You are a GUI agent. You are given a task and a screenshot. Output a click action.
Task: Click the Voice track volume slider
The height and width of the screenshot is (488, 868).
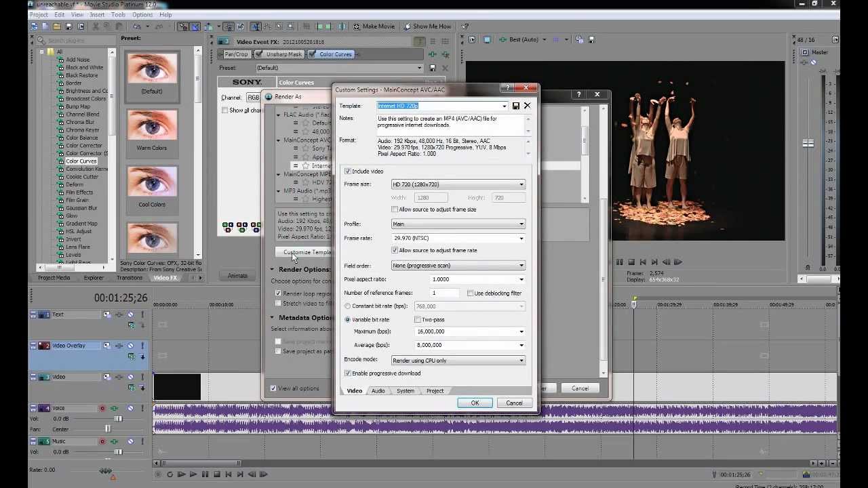[117, 419]
